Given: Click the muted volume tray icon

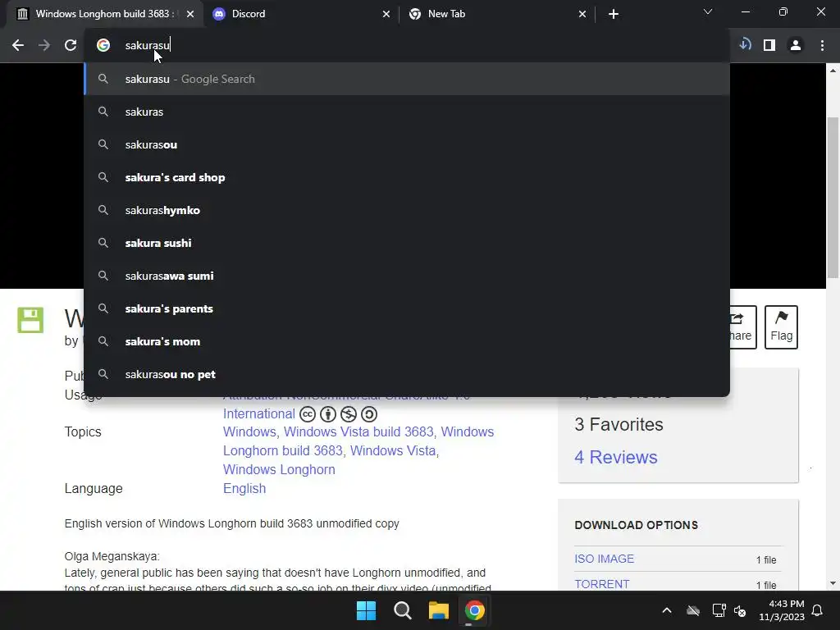Looking at the screenshot, I should pos(740,610).
